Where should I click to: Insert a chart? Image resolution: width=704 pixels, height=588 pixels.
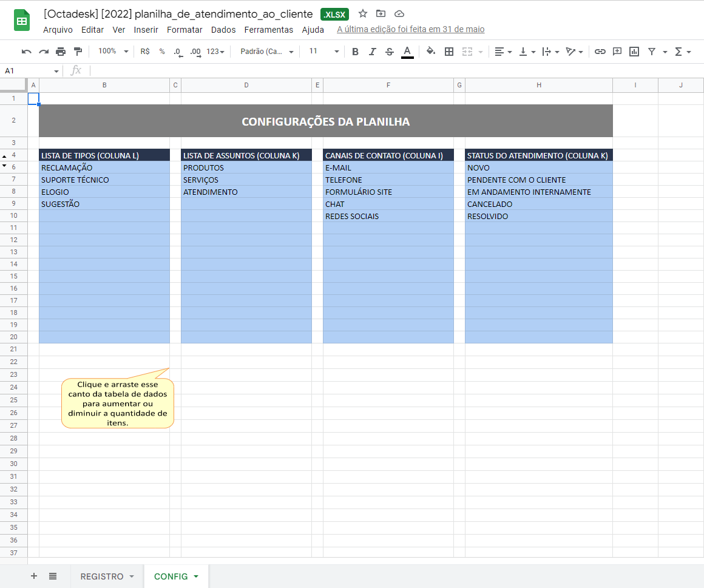pos(634,52)
